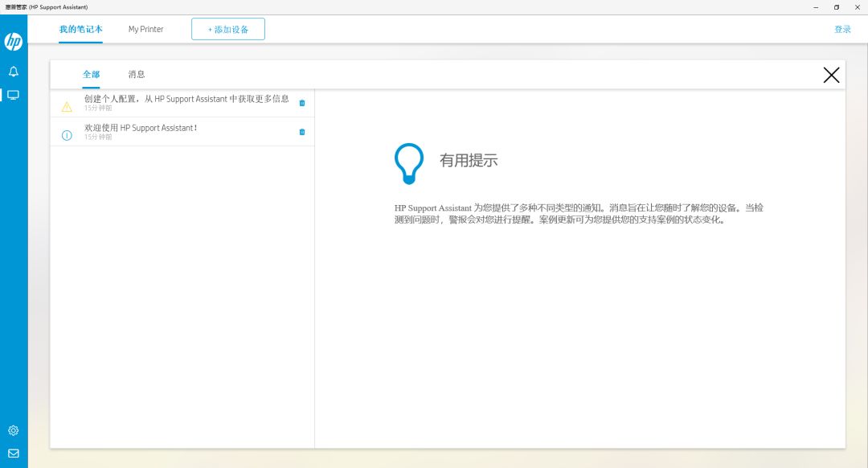Close the HP Support Assistant window
The image size is (868, 468).
tap(858, 7)
